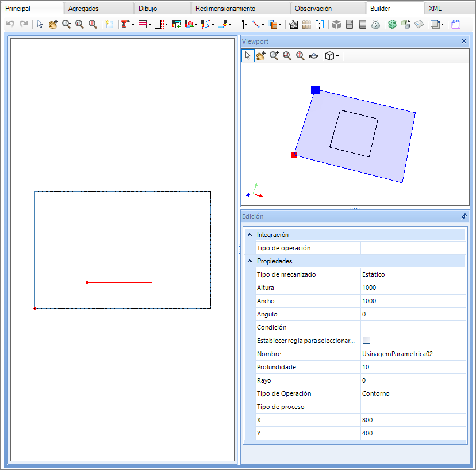Click the zoom plus/minus magnifier in the main toolbar
The image size is (476, 470).
67,24
